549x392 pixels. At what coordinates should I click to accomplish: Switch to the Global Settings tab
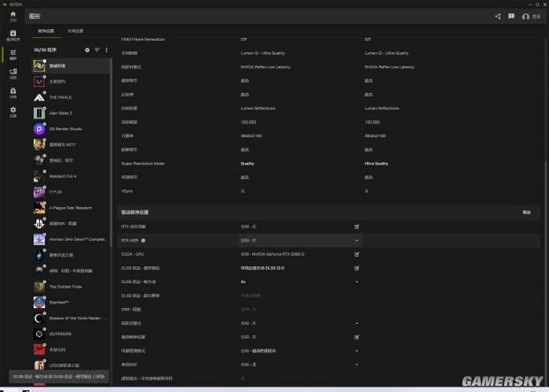75,31
